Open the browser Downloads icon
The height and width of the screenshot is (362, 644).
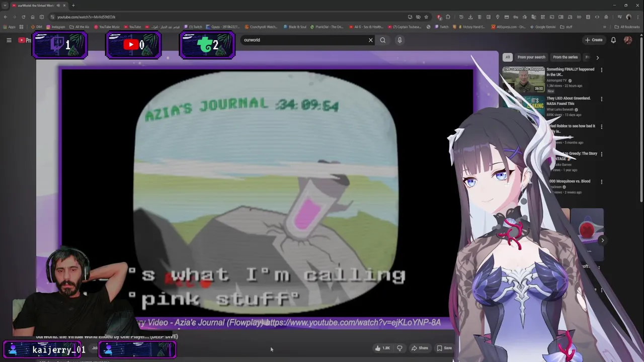point(470,17)
